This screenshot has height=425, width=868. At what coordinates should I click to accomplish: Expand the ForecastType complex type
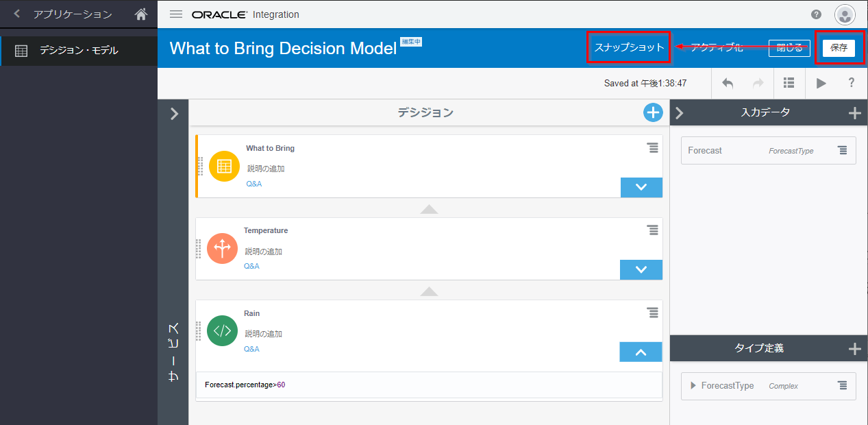click(x=693, y=386)
